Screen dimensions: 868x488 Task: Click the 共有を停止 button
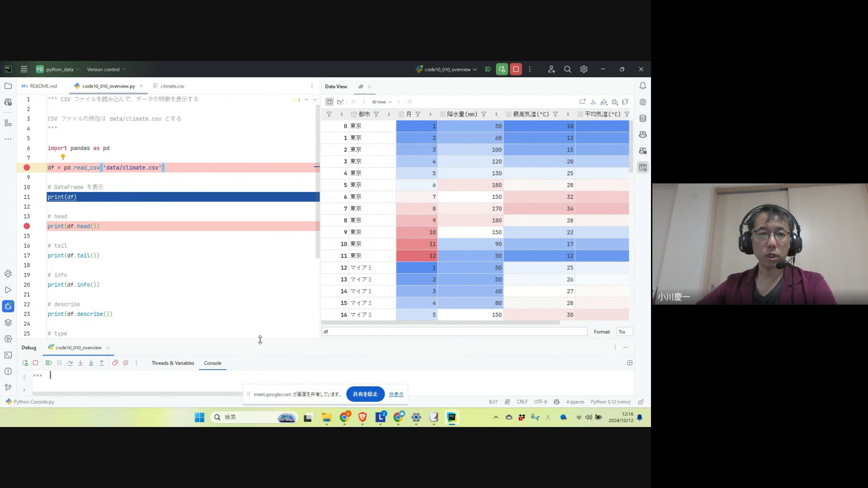365,394
